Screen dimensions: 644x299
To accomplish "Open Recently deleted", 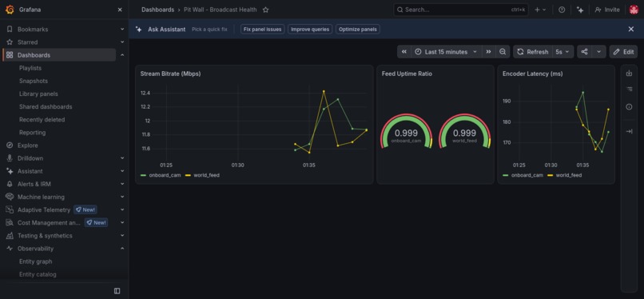I will [x=42, y=119].
